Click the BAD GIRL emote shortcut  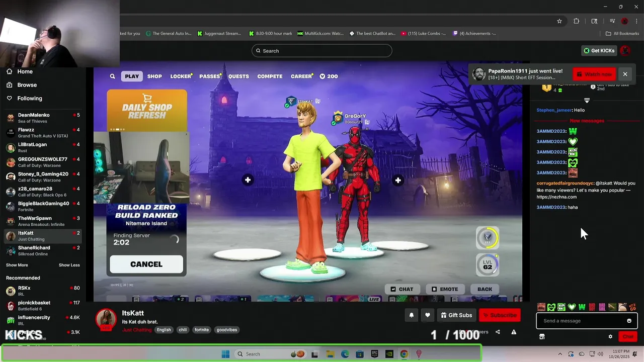[x=602, y=307]
